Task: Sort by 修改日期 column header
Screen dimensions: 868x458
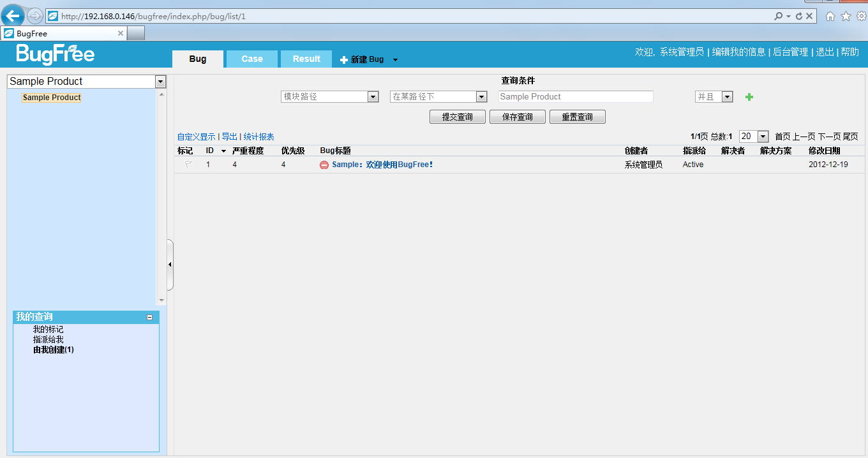Action: [x=824, y=151]
